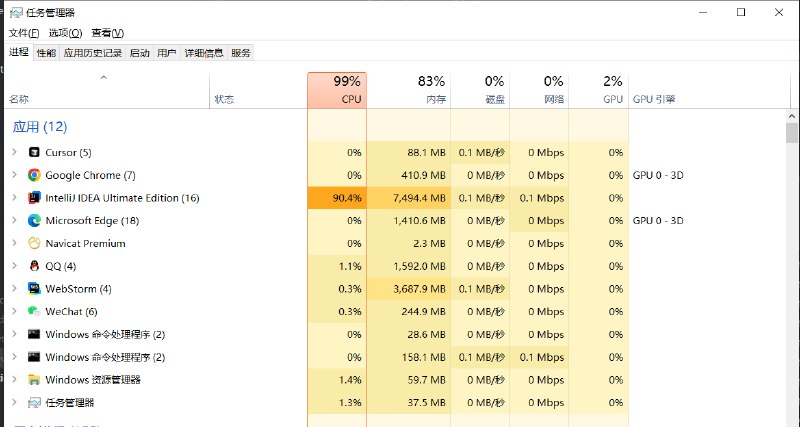Sort by the 内存 column header

pos(409,90)
